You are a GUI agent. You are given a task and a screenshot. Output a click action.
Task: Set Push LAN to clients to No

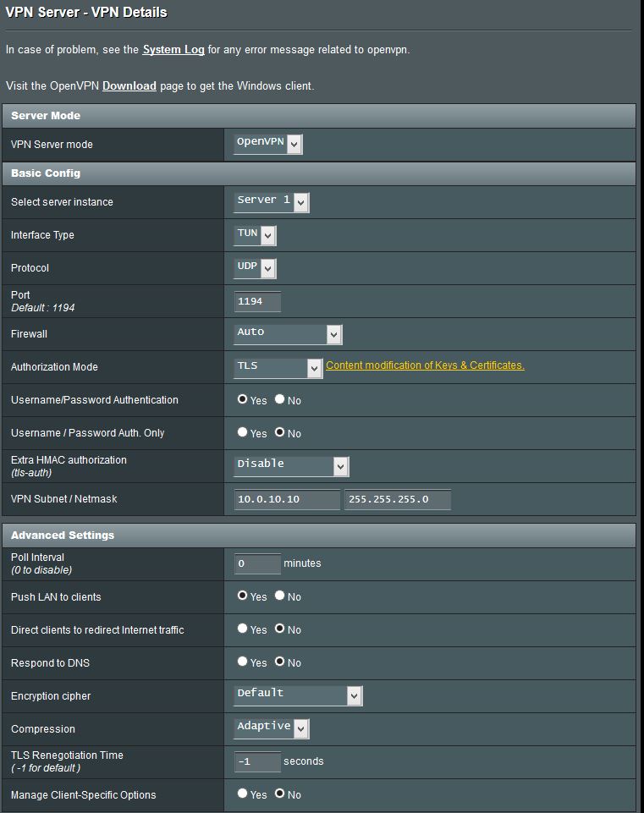click(x=280, y=596)
